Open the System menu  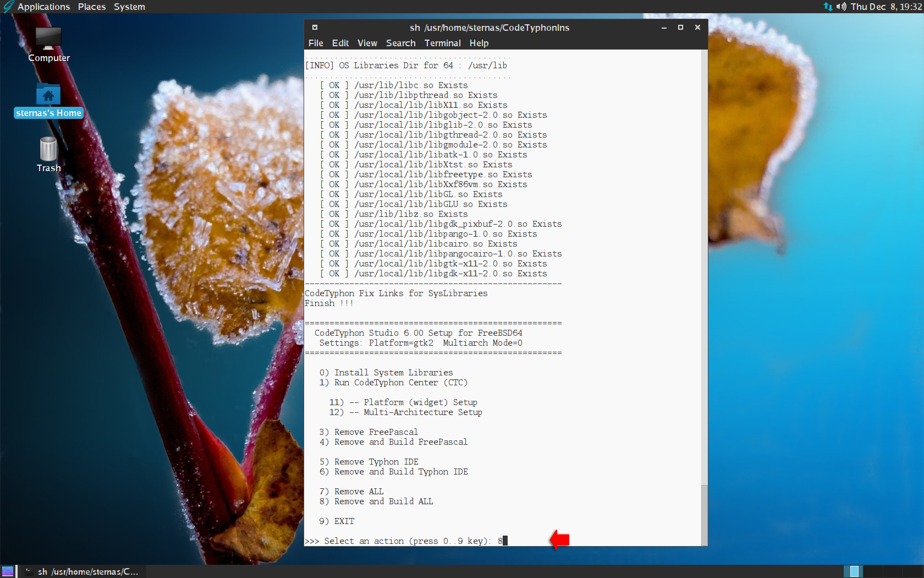[129, 7]
